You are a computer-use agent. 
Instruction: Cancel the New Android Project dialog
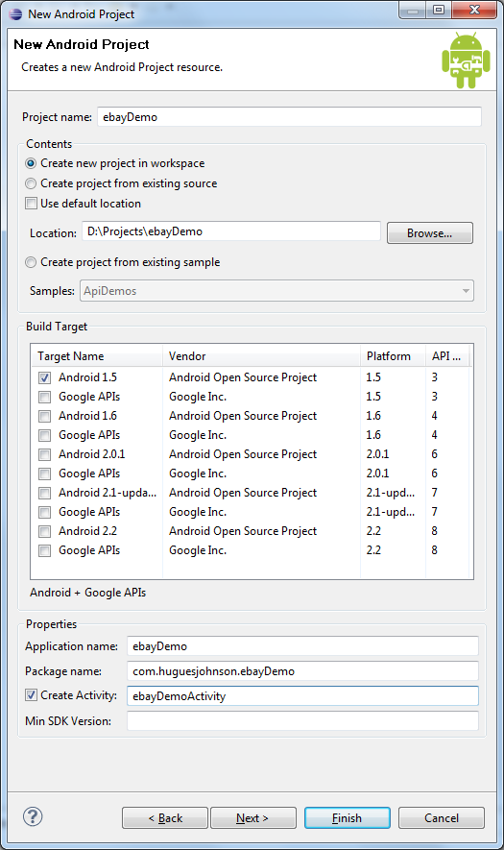(442, 818)
